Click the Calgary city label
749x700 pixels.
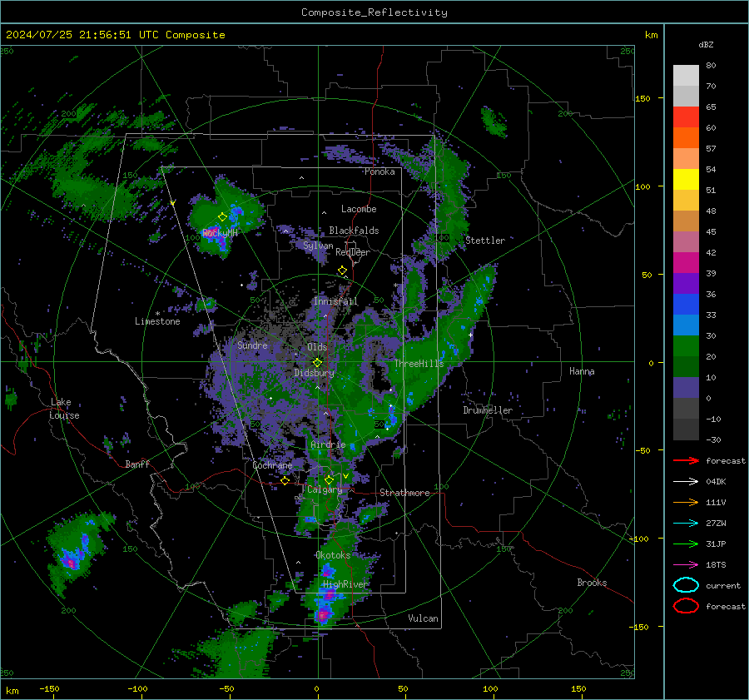(325, 489)
